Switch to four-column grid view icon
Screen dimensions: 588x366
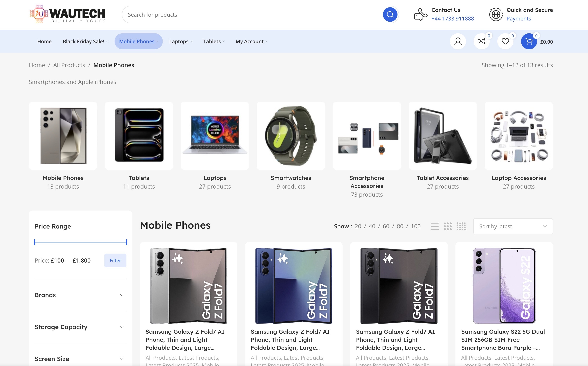[x=461, y=226]
